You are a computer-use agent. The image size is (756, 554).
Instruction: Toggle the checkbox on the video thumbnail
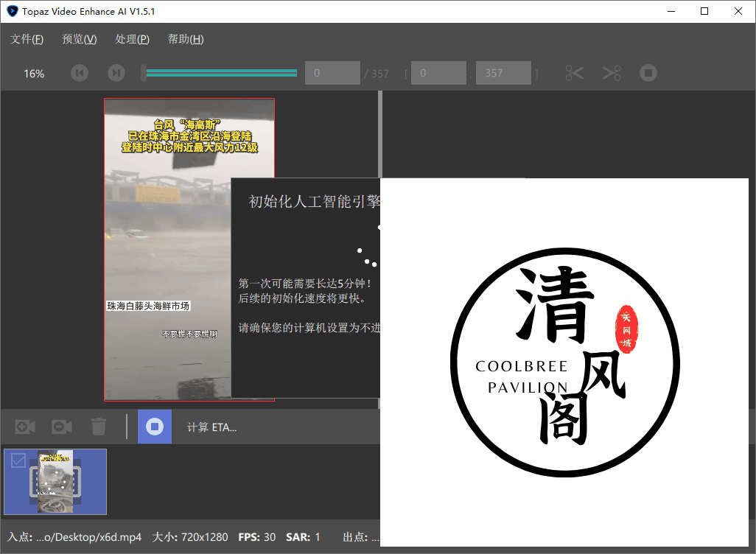point(18,460)
